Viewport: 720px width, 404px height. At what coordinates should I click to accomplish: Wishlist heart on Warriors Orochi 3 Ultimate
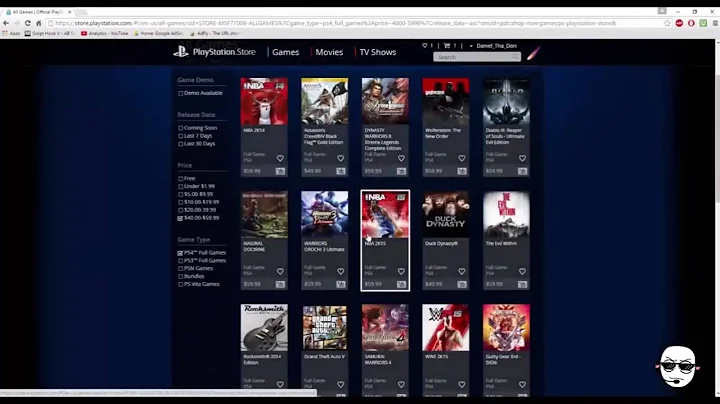coord(341,272)
